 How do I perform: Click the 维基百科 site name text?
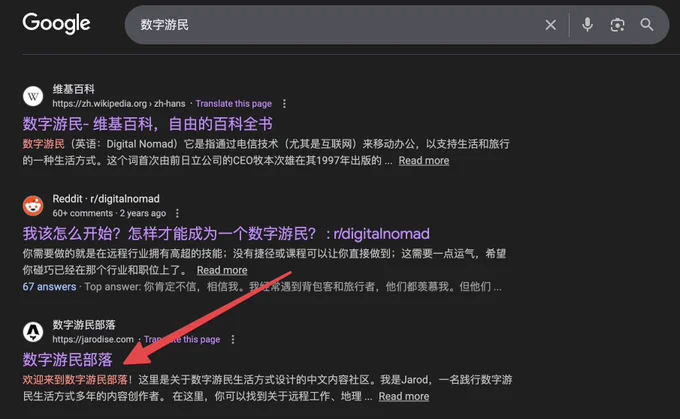tap(73, 89)
